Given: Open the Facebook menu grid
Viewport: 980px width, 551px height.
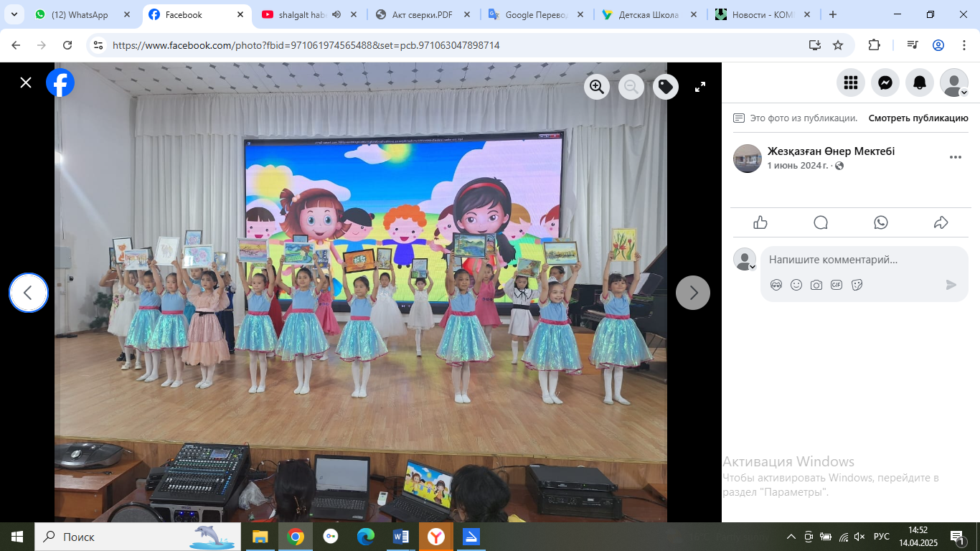Looking at the screenshot, I should (851, 83).
